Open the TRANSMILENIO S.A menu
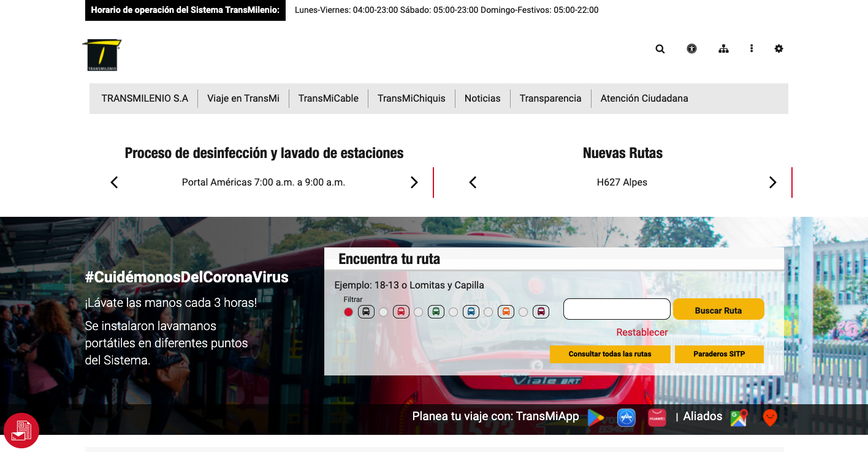This screenshot has width=868, height=452. point(145,98)
